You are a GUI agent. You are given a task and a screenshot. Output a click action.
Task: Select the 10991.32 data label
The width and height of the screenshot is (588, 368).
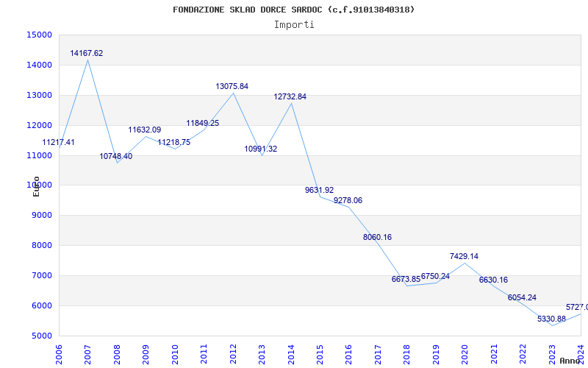pos(261,149)
